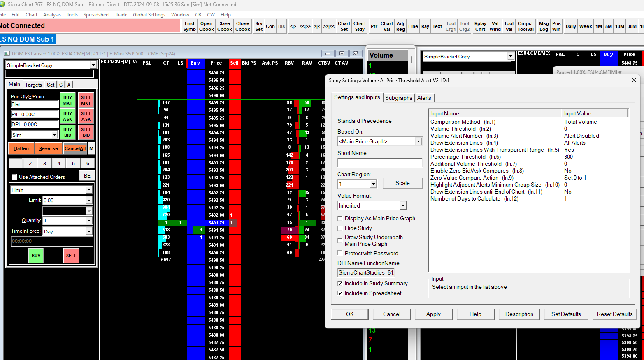The image size is (644, 360).
Task: Switch chart to Daily timeframe
Action: tap(571, 26)
